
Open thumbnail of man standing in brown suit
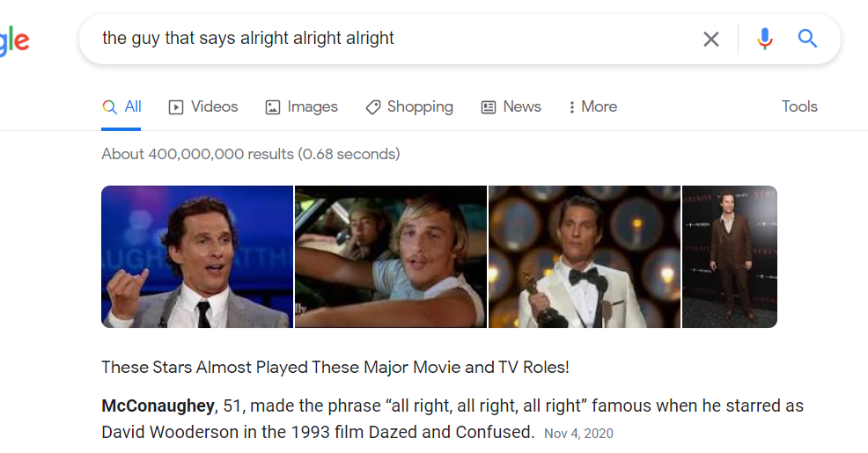pos(730,257)
